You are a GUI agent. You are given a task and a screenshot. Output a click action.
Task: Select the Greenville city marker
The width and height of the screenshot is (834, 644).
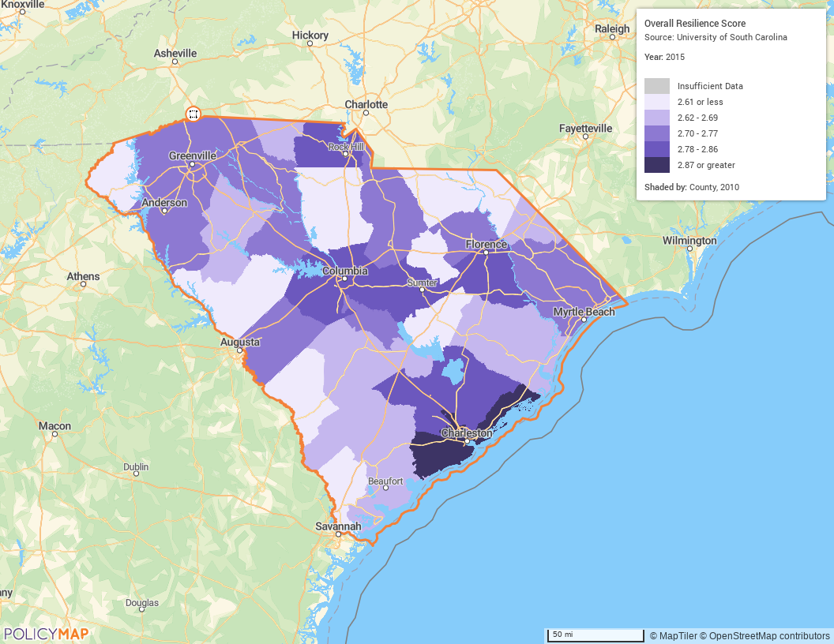pyautogui.click(x=192, y=164)
